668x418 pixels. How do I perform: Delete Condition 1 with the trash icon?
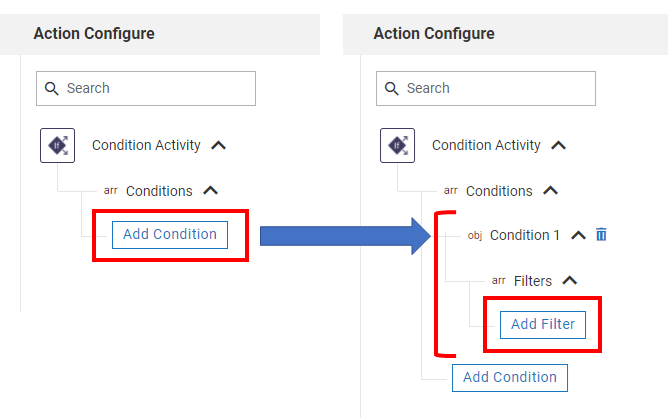pyautogui.click(x=601, y=235)
